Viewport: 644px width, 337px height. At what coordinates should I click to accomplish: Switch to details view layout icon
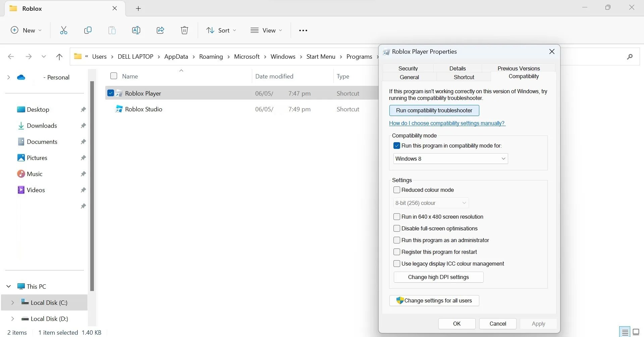click(x=625, y=332)
